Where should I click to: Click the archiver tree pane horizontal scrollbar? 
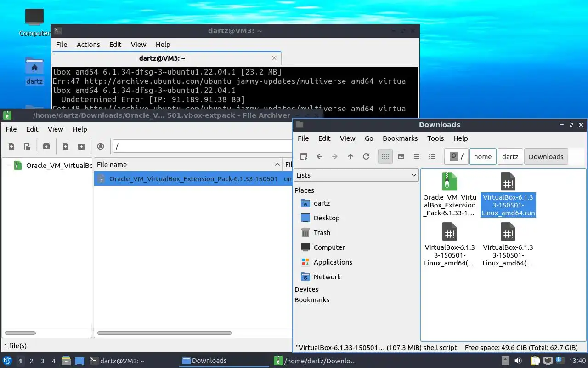[x=20, y=333]
